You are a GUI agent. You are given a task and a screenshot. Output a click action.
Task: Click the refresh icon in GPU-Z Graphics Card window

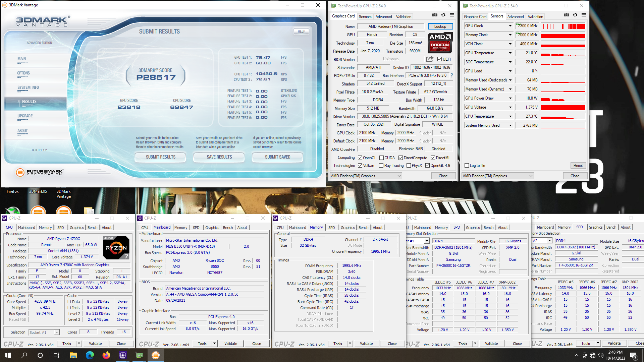coord(443,15)
